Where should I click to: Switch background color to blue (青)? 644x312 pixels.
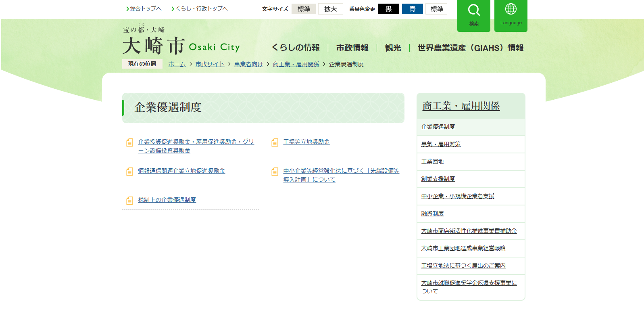413,9
